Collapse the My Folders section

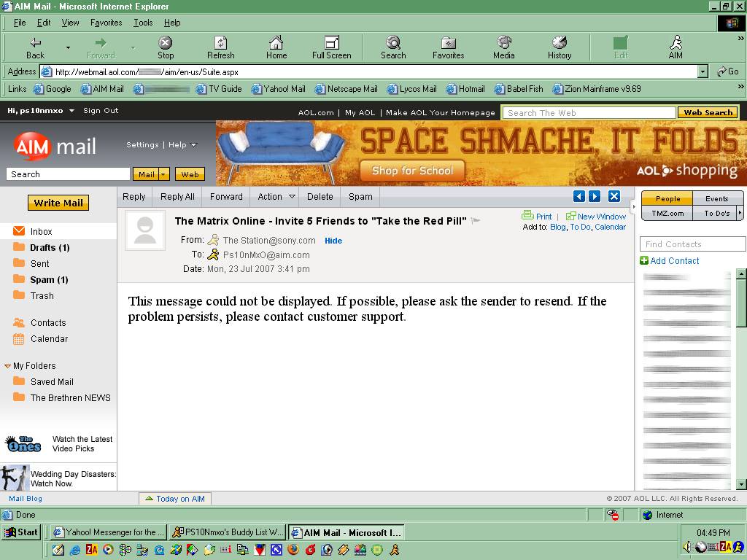7,366
